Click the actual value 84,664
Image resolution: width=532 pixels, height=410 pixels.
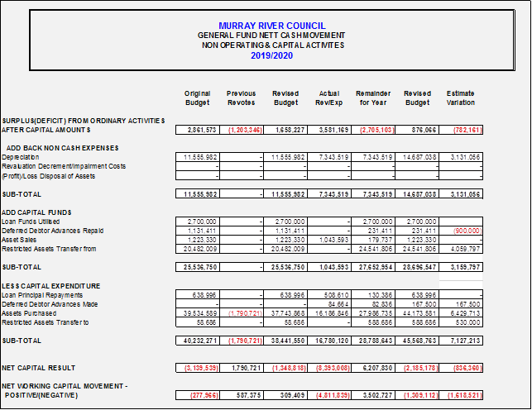tap(329, 304)
